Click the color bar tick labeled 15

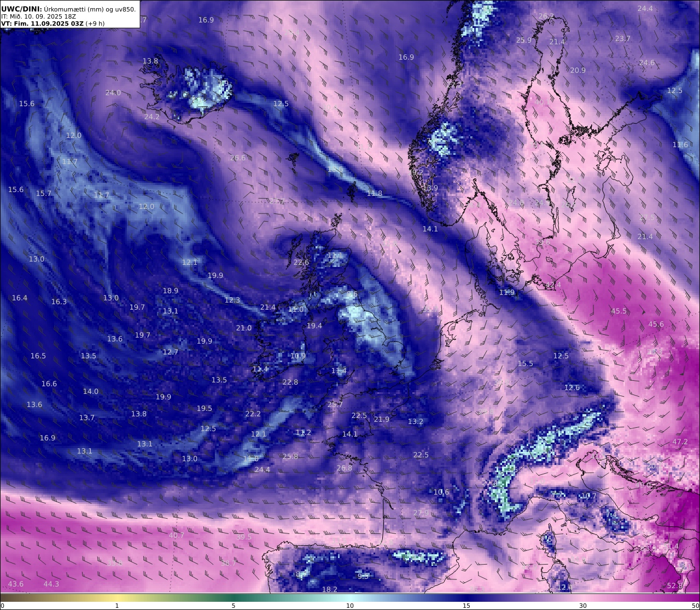click(466, 606)
